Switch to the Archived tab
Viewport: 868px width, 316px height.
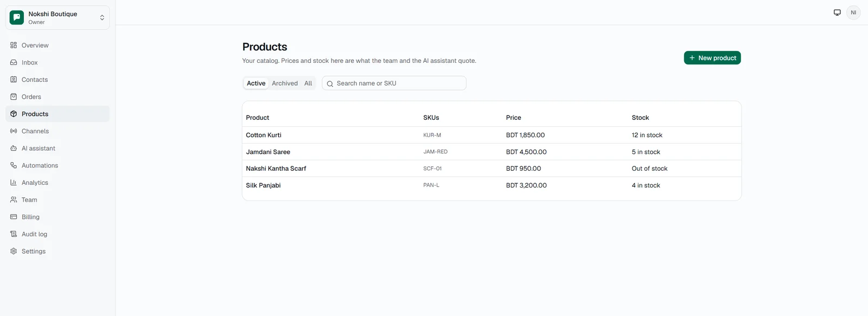(x=285, y=83)
